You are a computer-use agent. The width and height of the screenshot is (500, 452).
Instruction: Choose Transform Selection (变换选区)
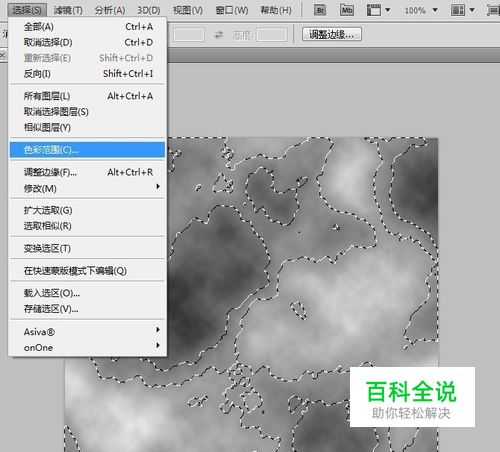(x=88, y=248)
